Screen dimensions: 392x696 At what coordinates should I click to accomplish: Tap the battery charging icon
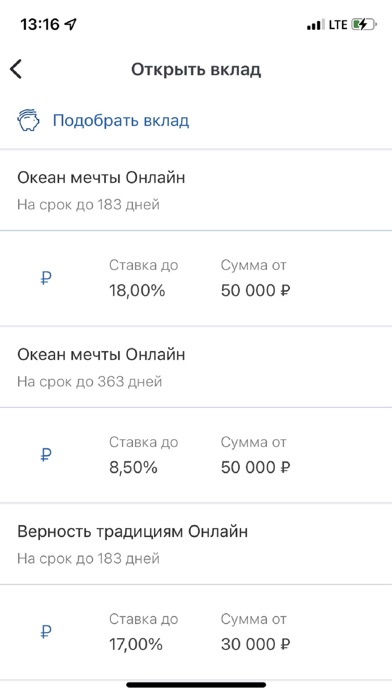point(364,24)
